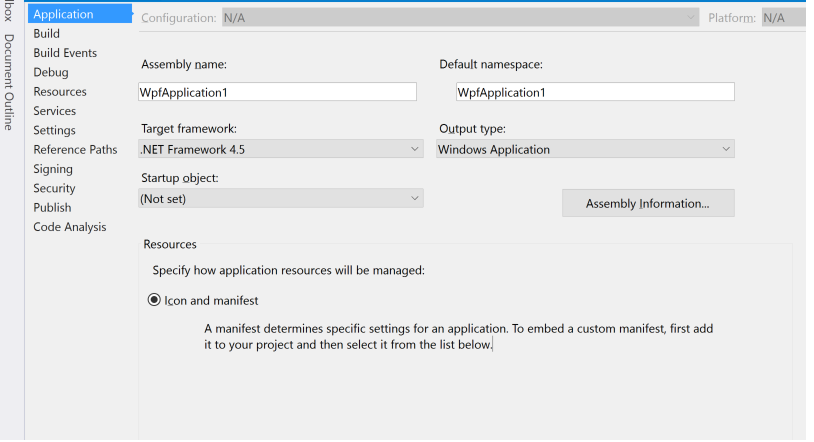The height and width of the screenshot is (442, 814).
Task: Expand the Target framework dropdown
Action: pos(280,150)
